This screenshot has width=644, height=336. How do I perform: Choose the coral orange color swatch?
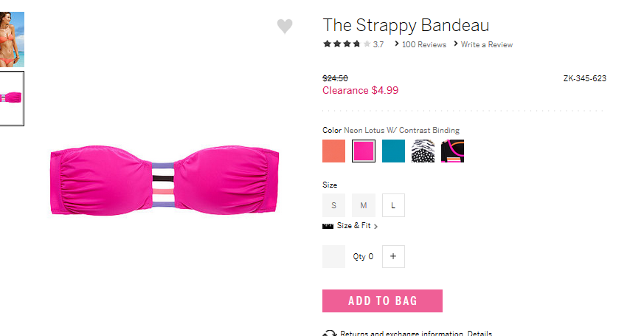pyautogui.click(x=333, y=151)
